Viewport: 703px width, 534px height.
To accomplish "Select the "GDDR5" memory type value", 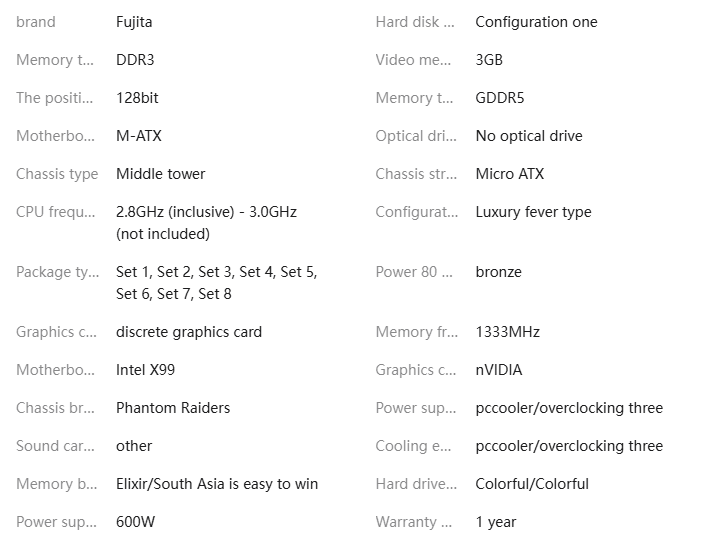I will click(x=499, y=98).
